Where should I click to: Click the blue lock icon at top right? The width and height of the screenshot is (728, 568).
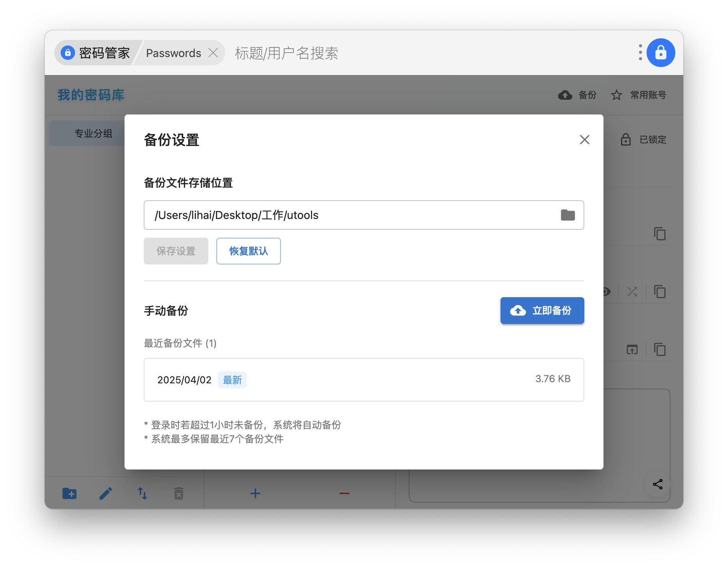pyautogui.click(x=661, y=53)
